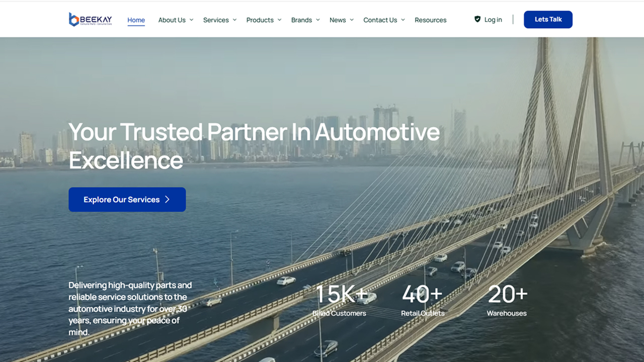Expand the Products dropdown chevron
Screen dimensions: 644x362
point(279,20)
